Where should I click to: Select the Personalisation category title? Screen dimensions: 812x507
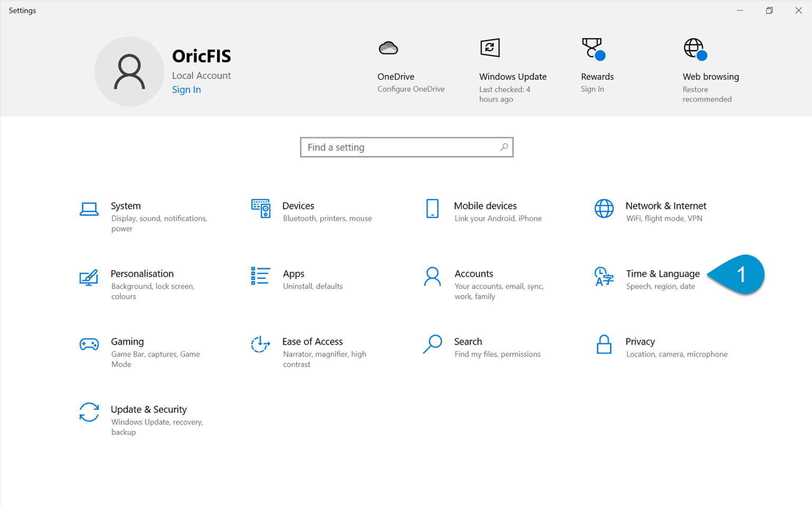pyautogui.click(x=142, y=273)
